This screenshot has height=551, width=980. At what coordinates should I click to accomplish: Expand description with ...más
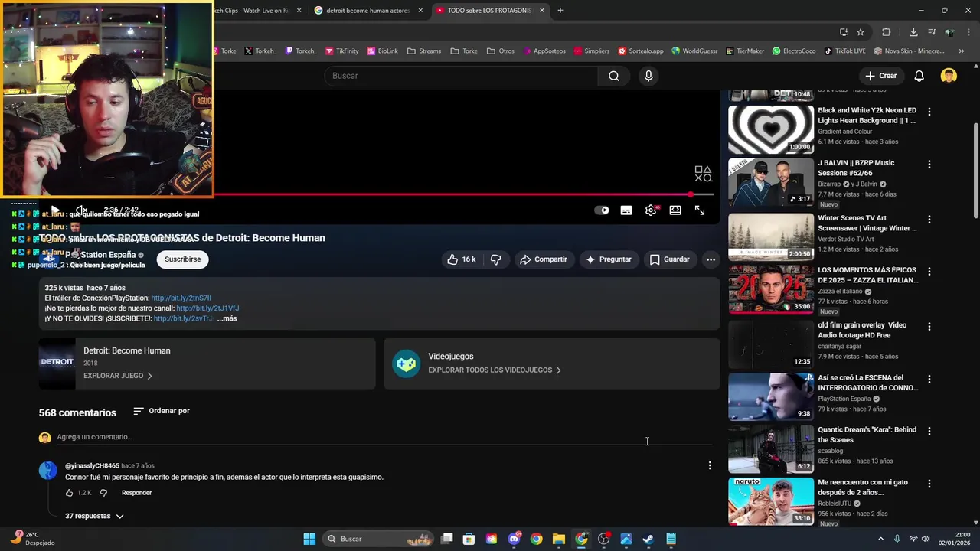[x=227, y=318]
